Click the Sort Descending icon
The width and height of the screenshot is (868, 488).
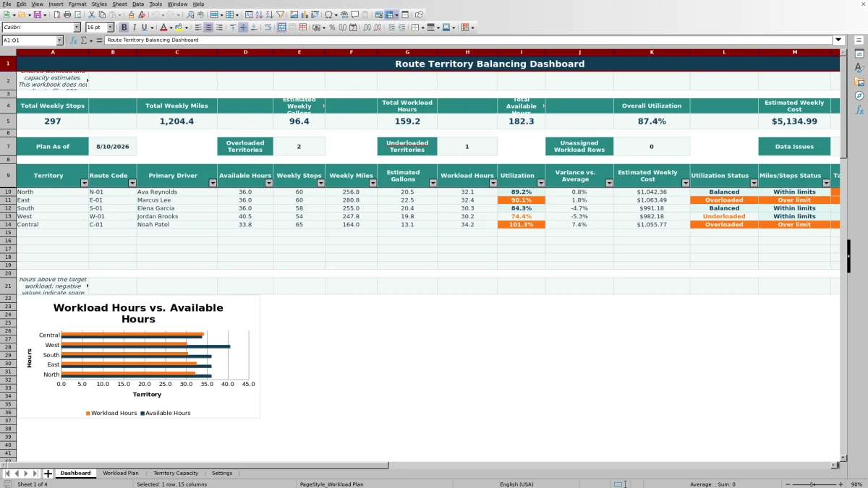[269, 14]
